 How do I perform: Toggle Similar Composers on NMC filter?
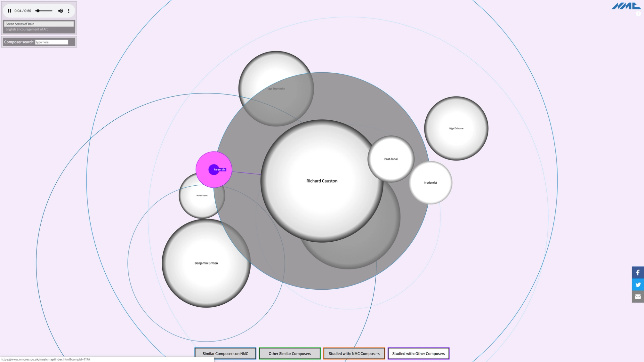coord(225,353)
